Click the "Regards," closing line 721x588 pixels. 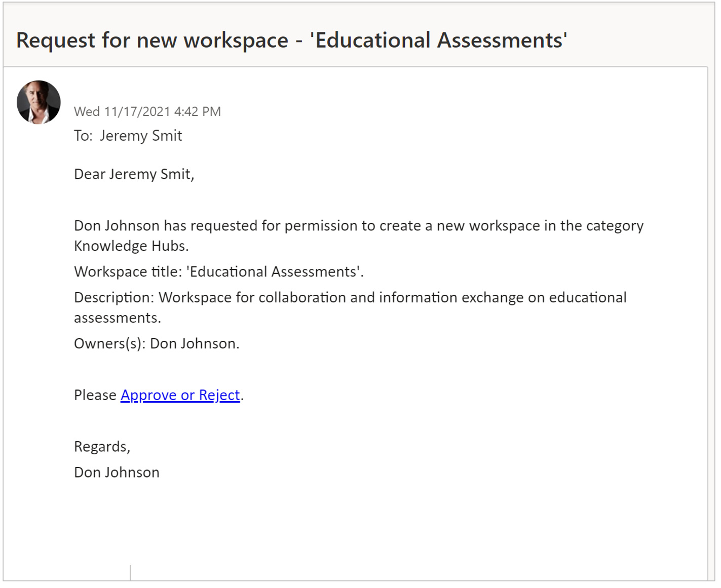pyautogui.click(x=102, y=447)
